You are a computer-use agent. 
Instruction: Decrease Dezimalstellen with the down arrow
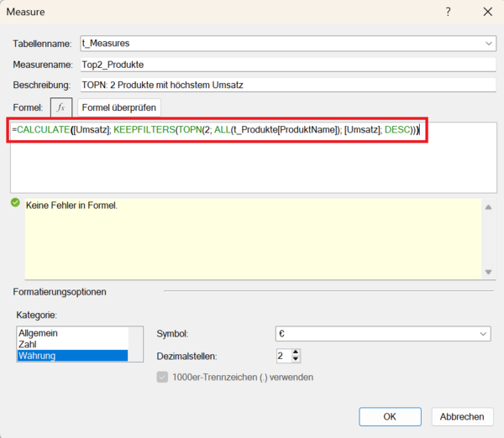click(295, 360)
